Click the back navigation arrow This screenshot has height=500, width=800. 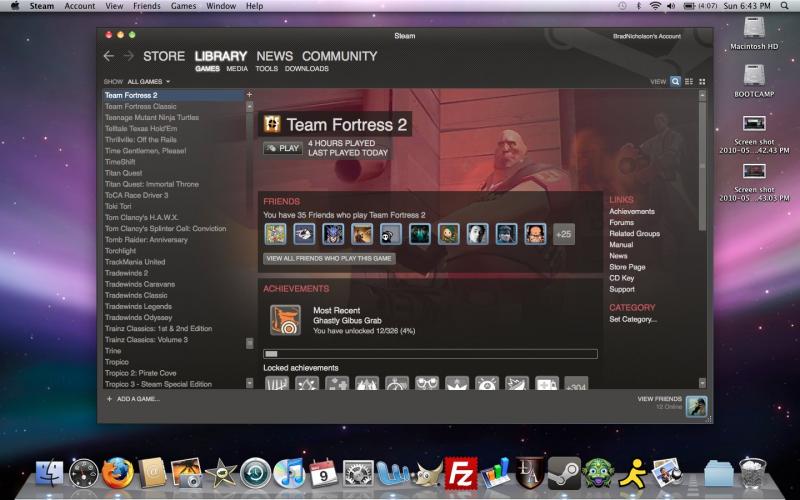click(x=108, y=56)
